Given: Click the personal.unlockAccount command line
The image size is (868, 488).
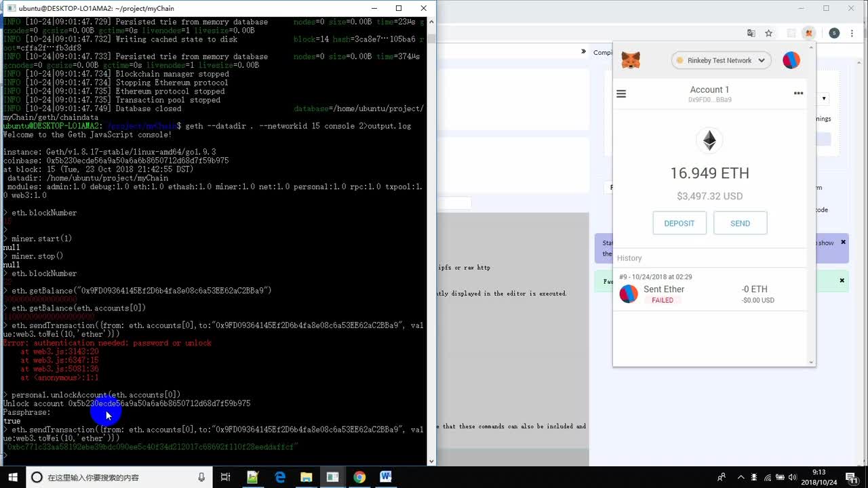Looking at the screenshot, I should [96, 394].
